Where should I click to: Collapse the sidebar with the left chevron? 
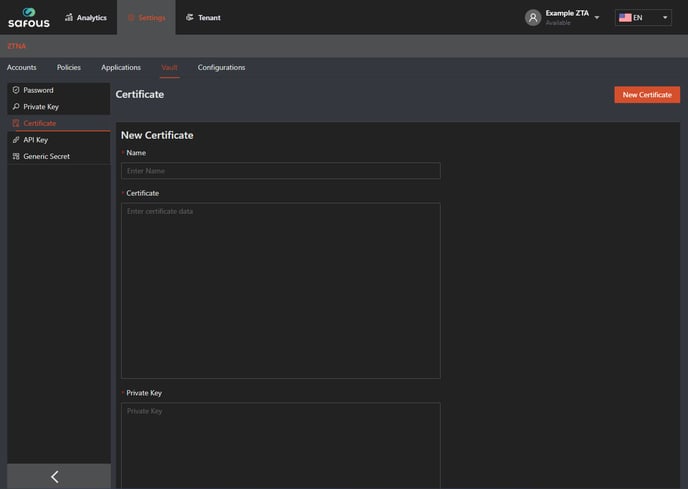point(55,477)
